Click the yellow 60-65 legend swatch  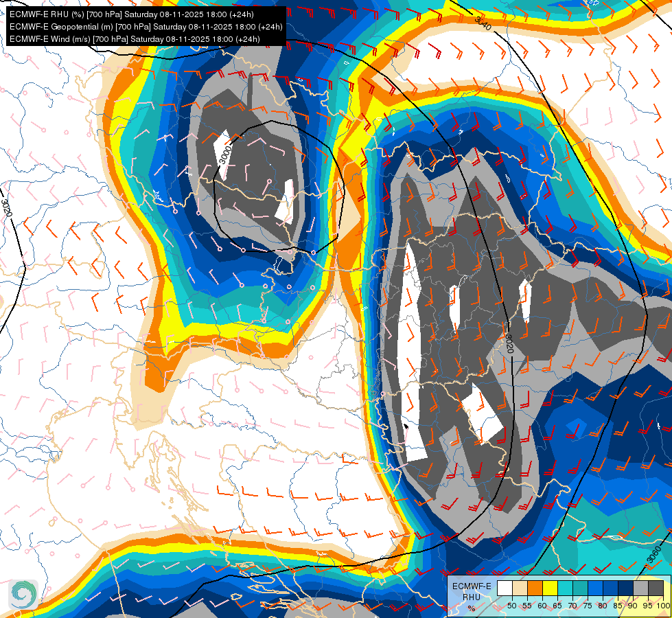click(x=551, y=588)
